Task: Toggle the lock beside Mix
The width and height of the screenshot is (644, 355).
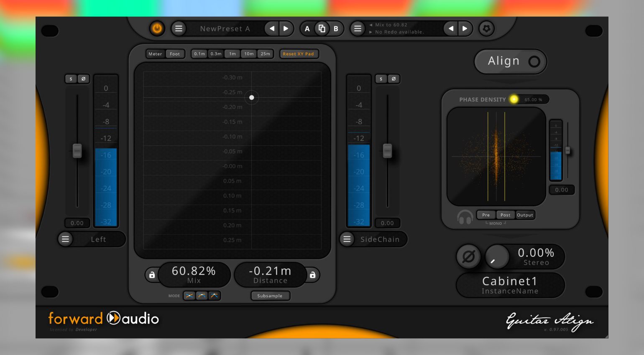Action: coord(152,275)
